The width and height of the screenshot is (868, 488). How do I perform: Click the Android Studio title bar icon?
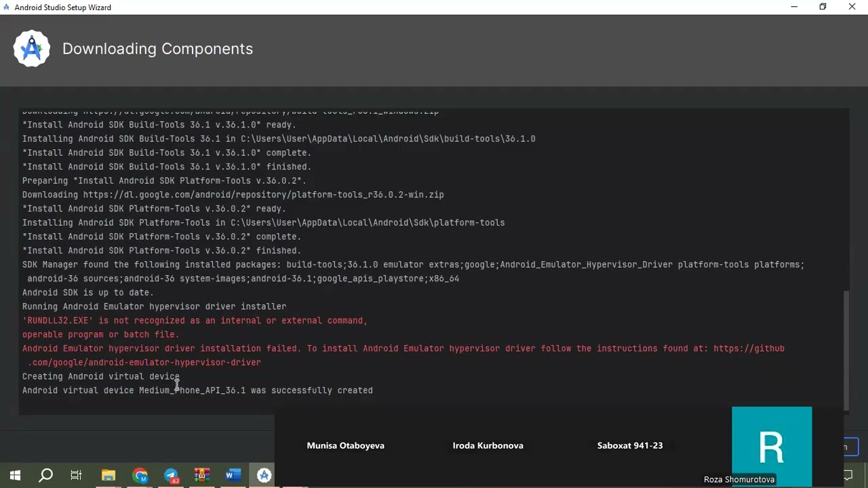(6, 7)
